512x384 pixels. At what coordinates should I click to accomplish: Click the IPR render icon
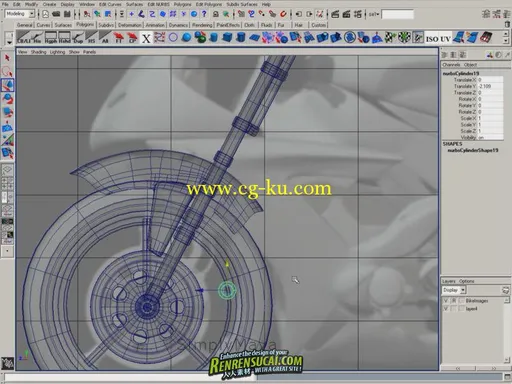point(346,14)
